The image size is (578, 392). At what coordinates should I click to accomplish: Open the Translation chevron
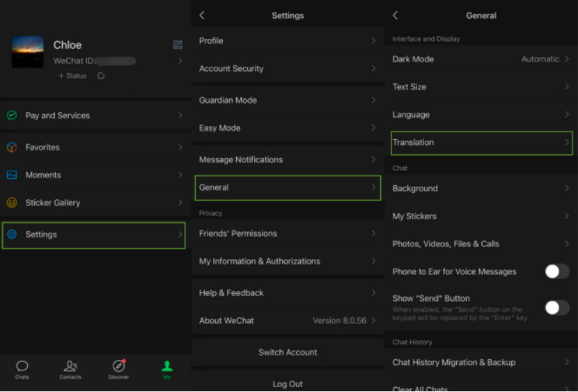[x=567, y=142]
